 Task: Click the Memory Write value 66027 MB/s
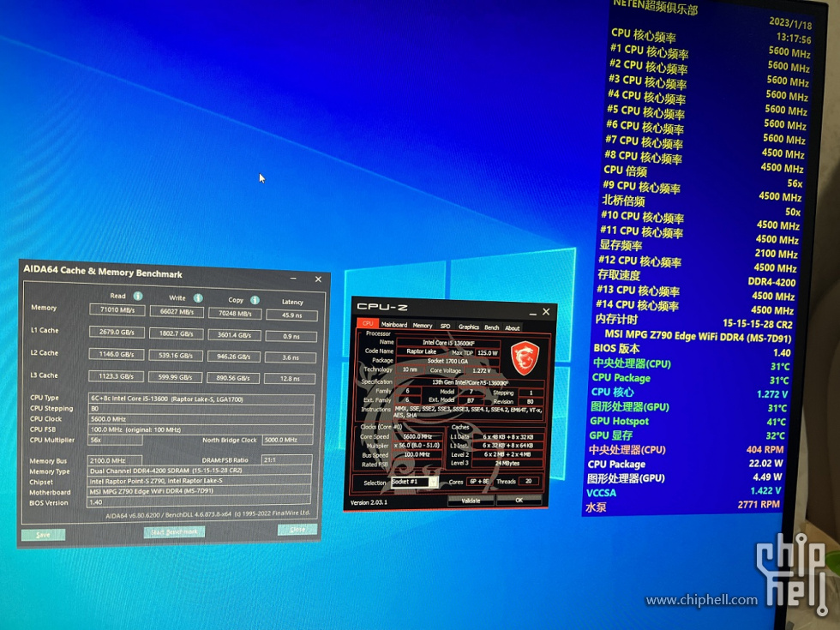coord(177,312)
